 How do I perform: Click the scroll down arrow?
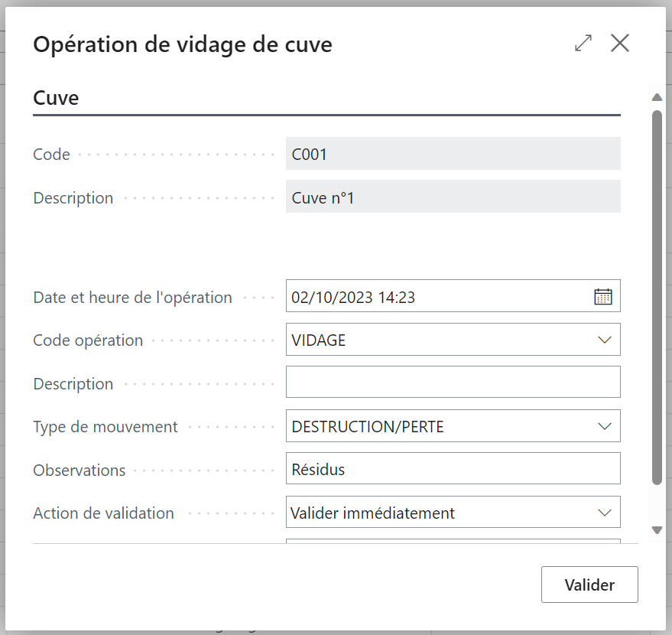click(657, 530)
